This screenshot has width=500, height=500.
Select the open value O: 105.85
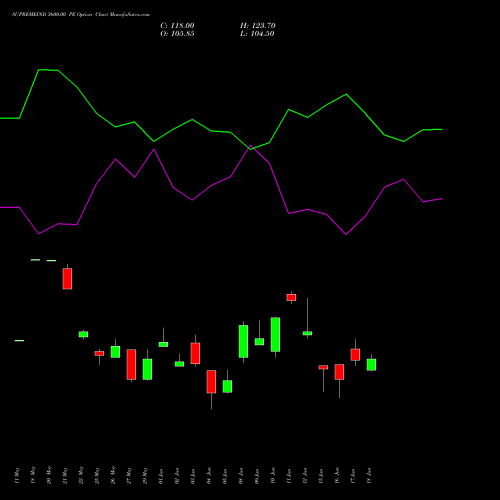177,34
